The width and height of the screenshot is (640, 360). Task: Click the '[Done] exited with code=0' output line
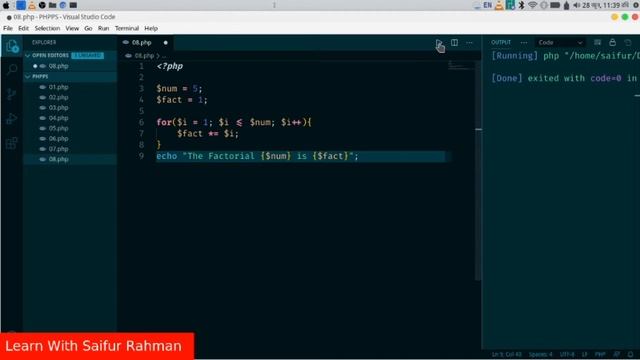point(565,78)
